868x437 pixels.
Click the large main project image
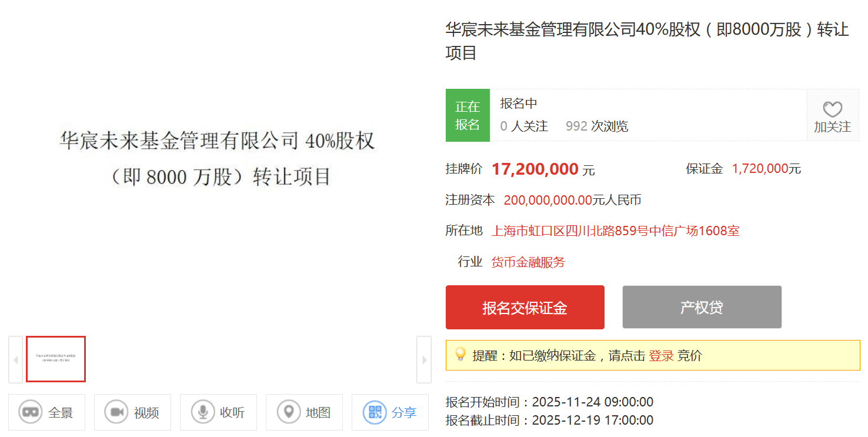tap(217, 159)
